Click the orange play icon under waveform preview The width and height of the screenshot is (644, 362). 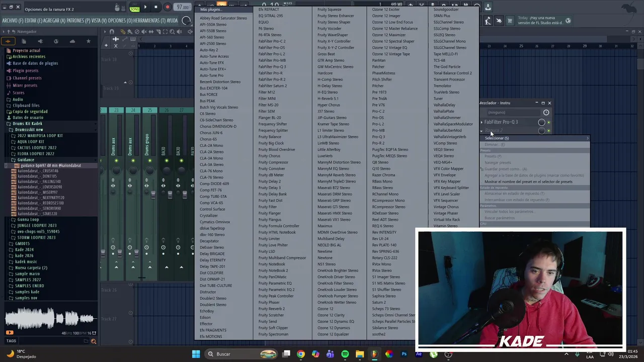coord(10,332)
